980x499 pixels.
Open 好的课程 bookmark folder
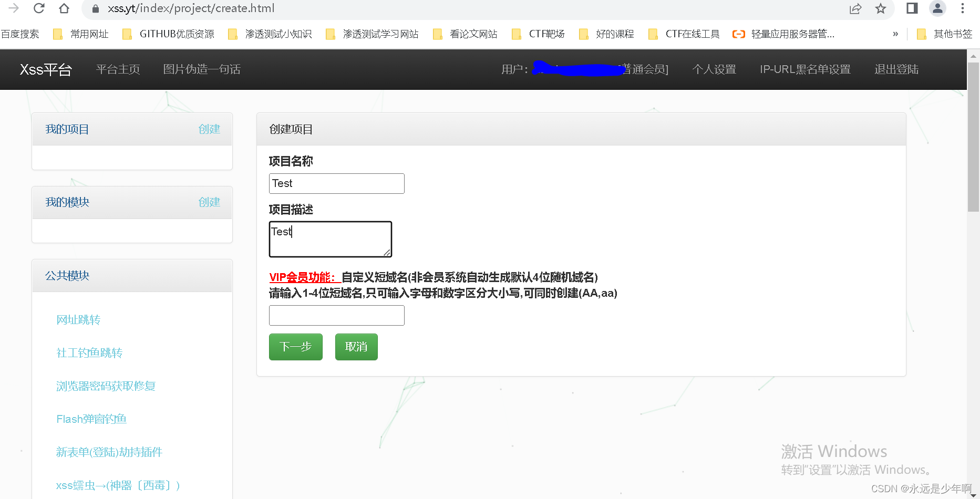[606, 34]
